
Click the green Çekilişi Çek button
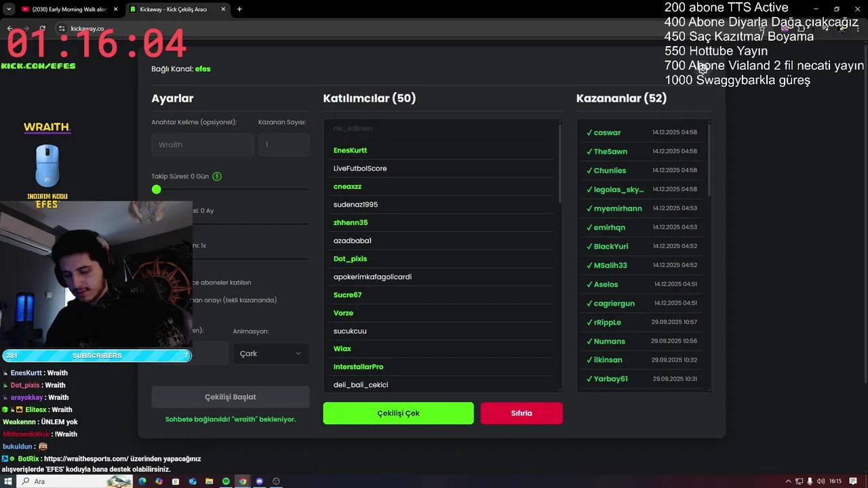[x=398, y=413]
